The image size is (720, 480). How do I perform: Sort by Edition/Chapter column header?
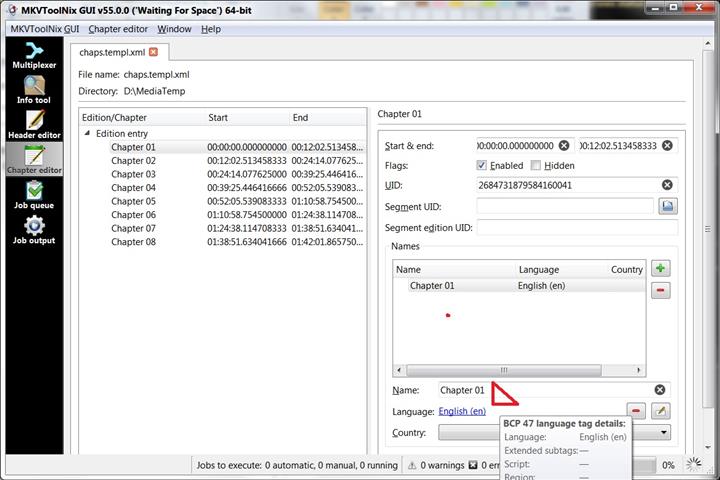click(142, 118)
